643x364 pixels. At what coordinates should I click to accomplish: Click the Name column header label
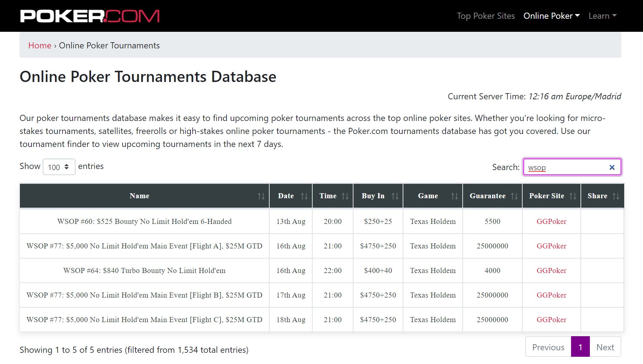(x=140, y=196)
